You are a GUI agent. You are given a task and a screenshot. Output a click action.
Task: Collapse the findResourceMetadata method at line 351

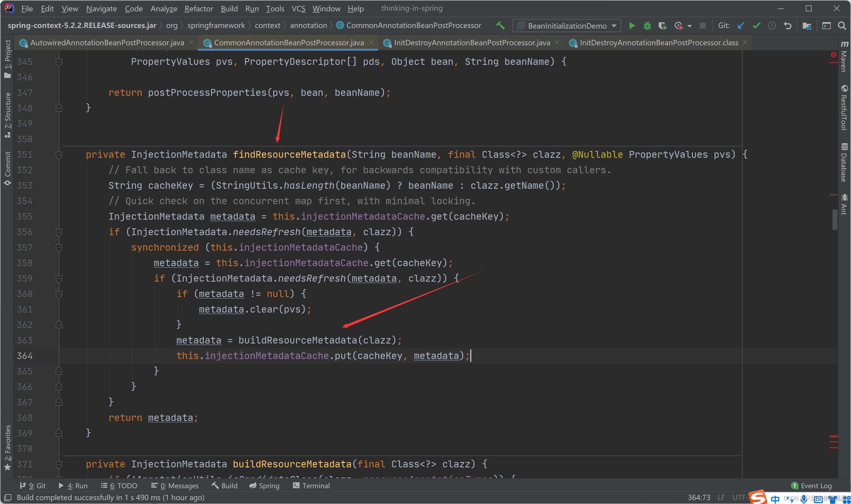point(59,155)
